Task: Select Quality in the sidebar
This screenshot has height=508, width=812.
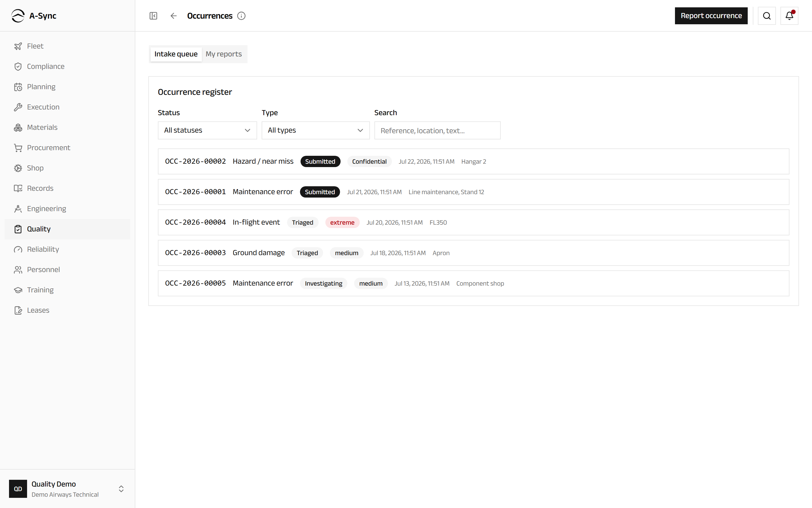Action: click(x=67, y=229)
